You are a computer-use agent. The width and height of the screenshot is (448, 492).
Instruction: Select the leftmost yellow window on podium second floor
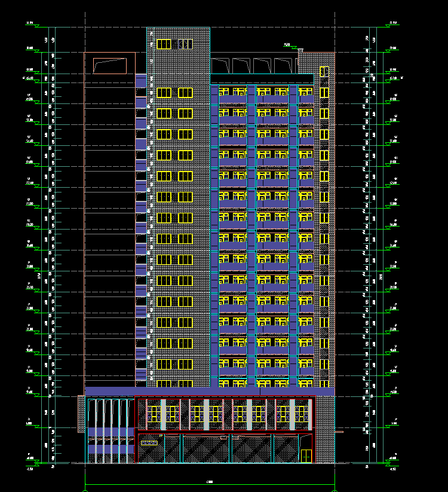pos(156,413)
